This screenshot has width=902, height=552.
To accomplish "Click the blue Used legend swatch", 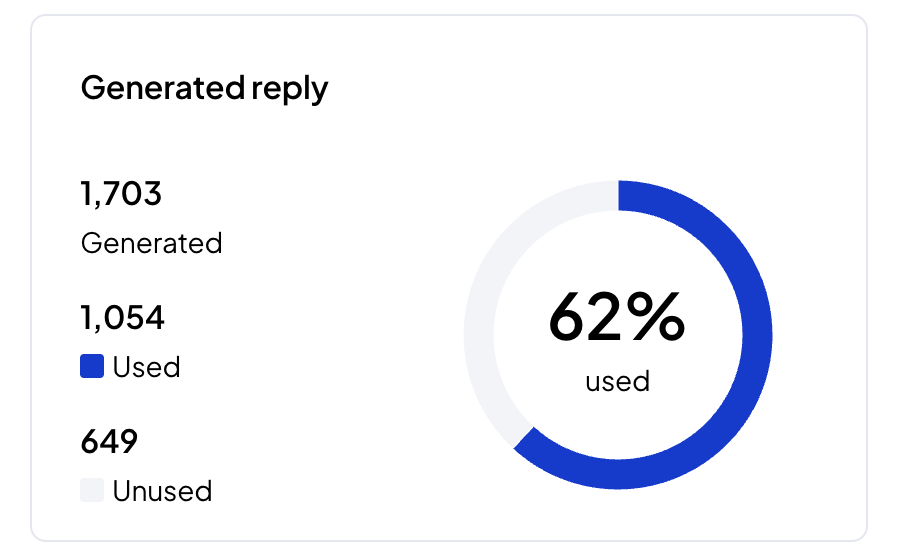I will pyautogui.click(x=92, y=366).
